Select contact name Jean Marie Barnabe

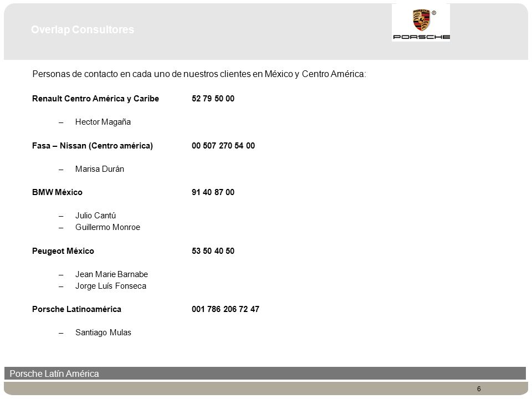coord(111,274)
